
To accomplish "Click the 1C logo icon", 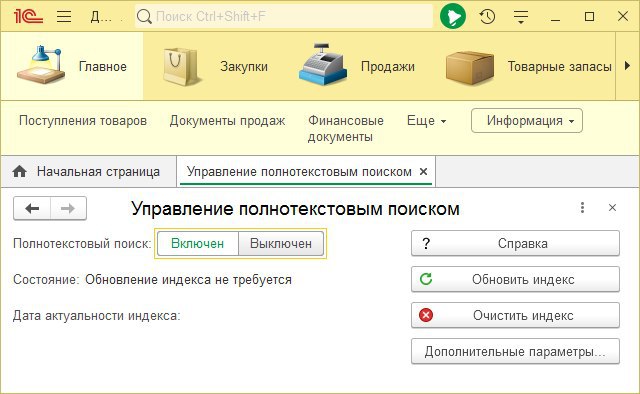I will [28, 16].
